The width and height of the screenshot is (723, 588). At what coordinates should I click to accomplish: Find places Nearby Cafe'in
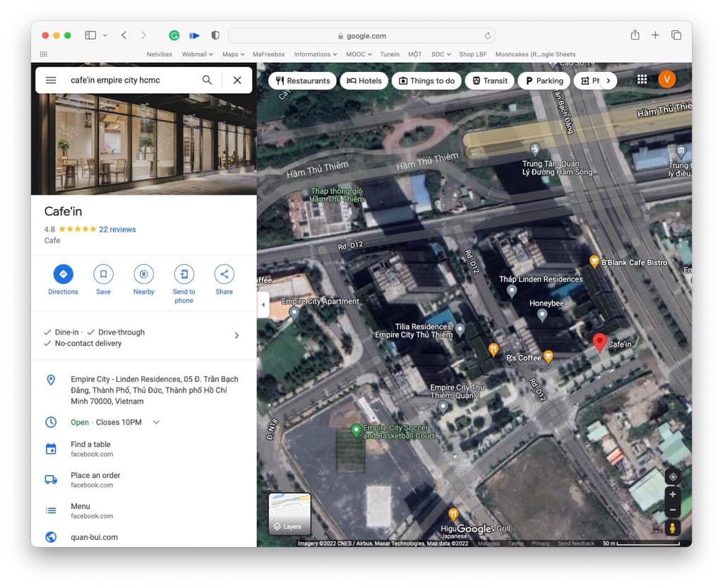pos(144,280)
